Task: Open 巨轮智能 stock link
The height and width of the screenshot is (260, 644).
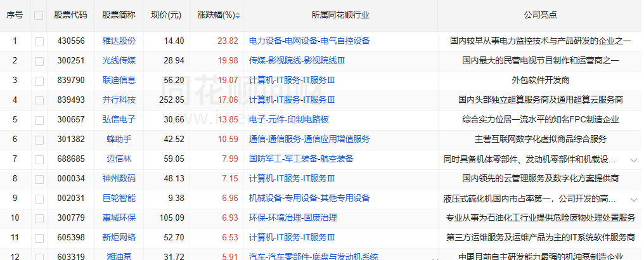Action: pos(119,198)
